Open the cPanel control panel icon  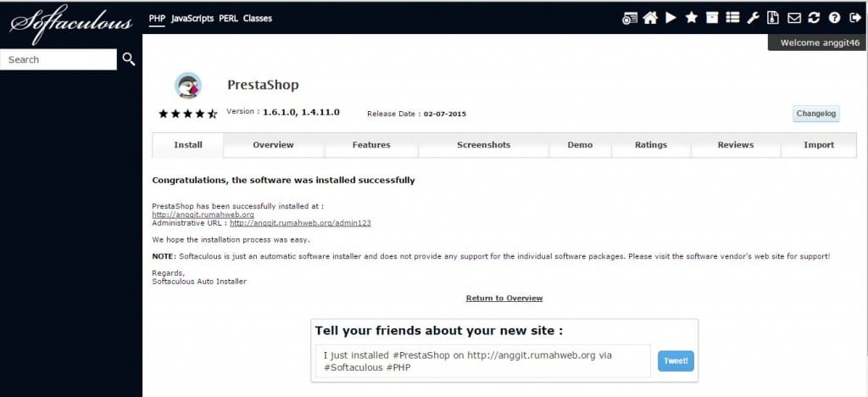630,19
